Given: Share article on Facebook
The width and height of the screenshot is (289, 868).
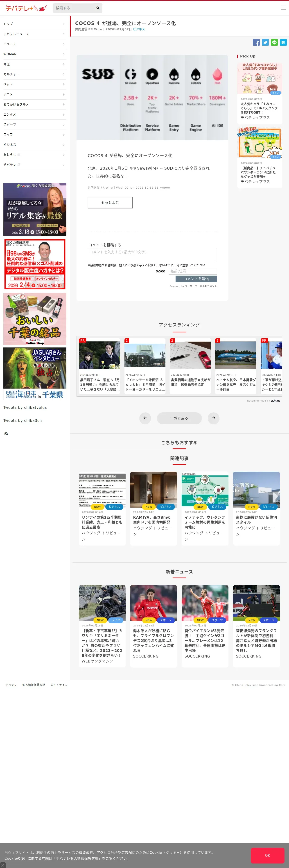Looking at the screenshot, I should coord(256,42).
